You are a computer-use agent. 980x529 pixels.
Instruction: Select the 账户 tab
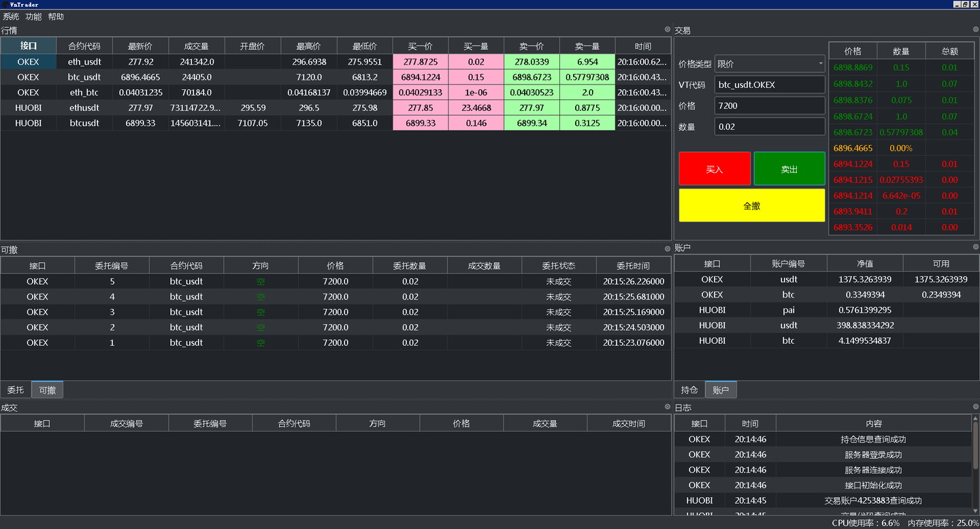tap(721, 390)
